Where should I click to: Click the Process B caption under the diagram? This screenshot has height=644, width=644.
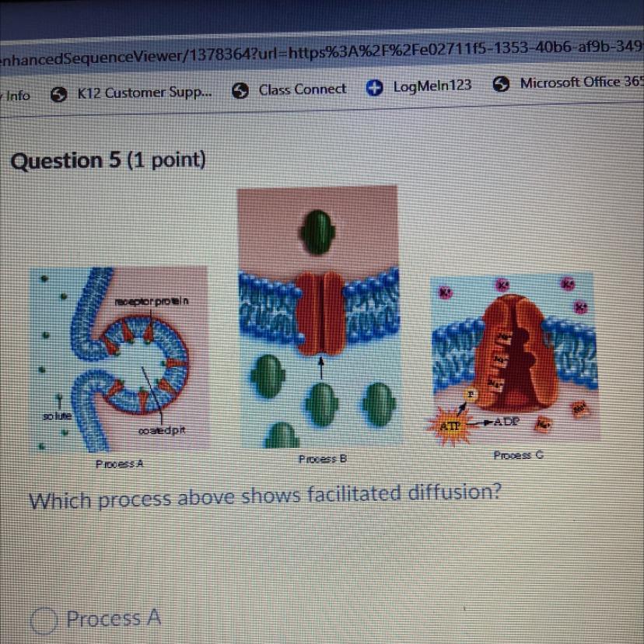[x=323, y=459]
